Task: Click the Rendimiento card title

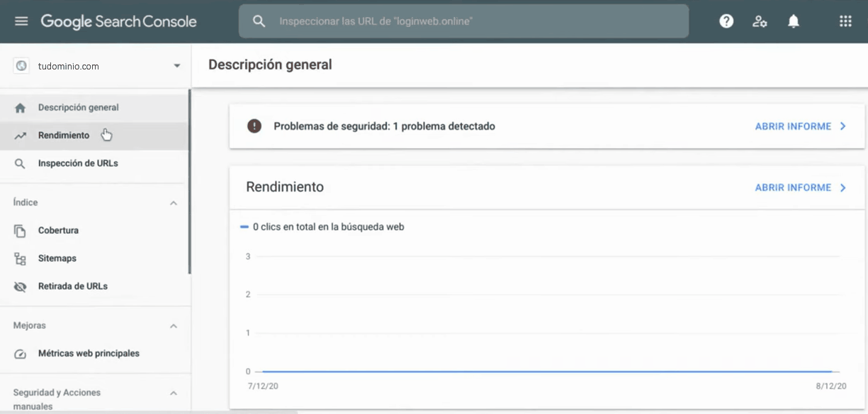Action: [x=285, y=187]
